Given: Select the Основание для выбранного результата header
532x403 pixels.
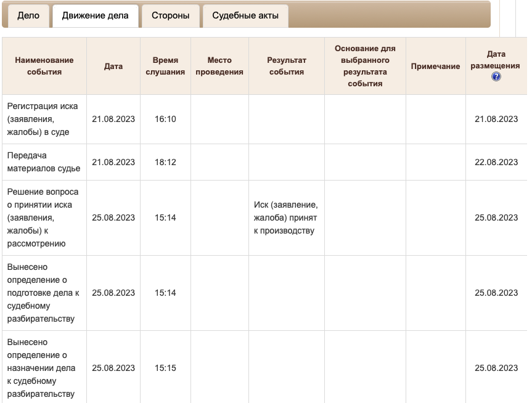Looking at the screenshot, I should coord(365,66).
